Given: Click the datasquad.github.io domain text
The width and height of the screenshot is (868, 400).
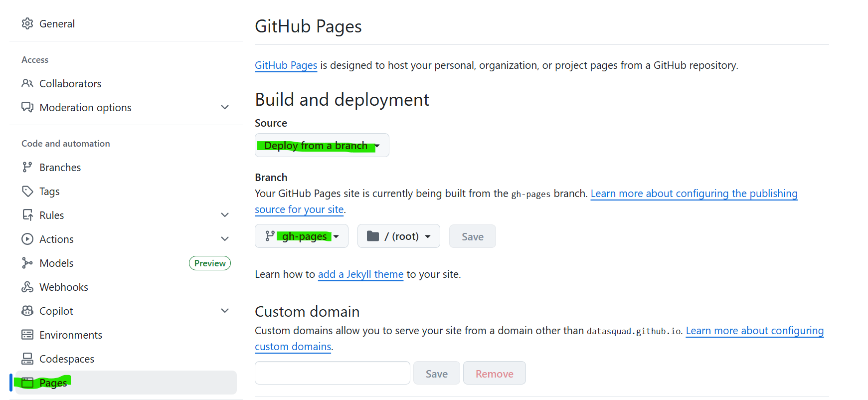Looking at the screenshot, I should click(634, 331).
